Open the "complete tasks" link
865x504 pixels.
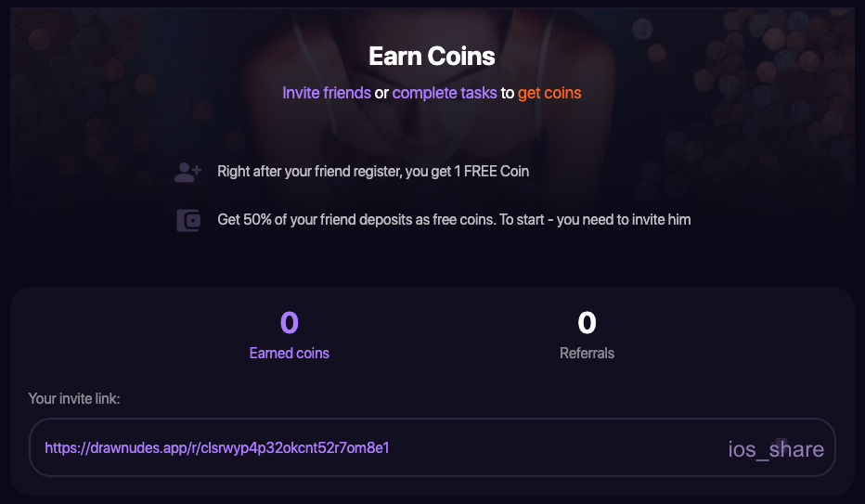(445, 93)
